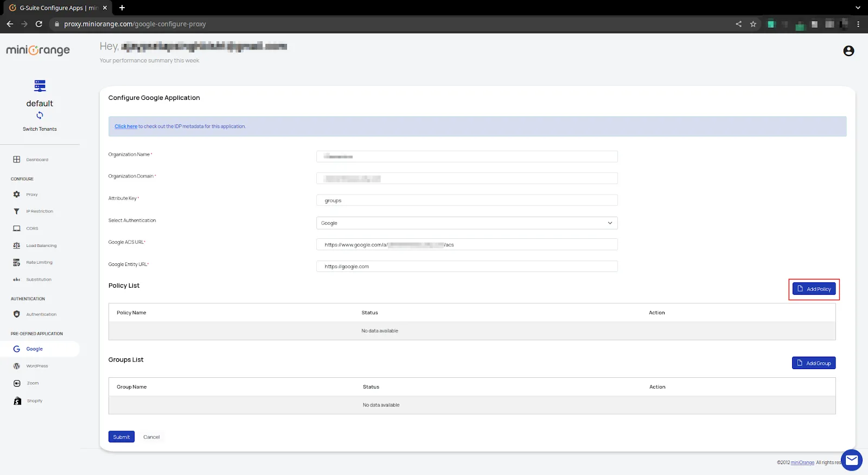Open the Rate Limiting menu item

[39, 263]
